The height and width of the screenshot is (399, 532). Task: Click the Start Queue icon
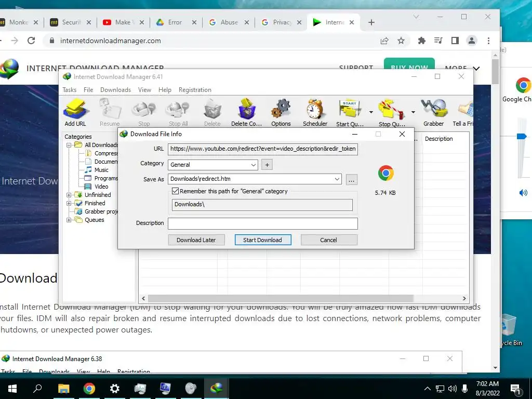pyautogui.click(x=350, y=112)
